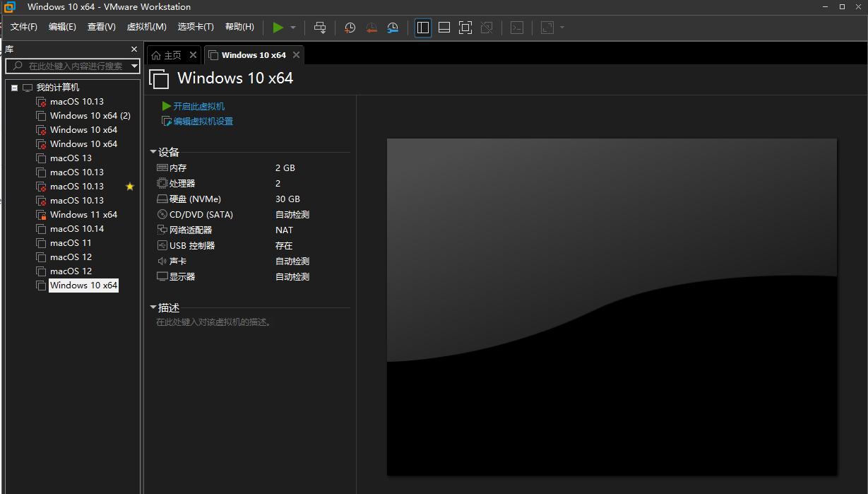
Task: Click the highlighted Windows 10 x64 library entry
Action: click(x=83, y=286)
